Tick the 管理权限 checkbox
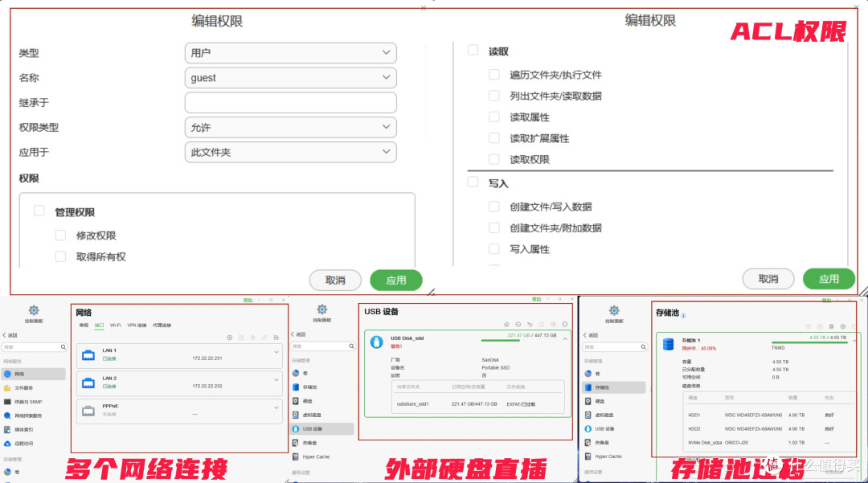The image size is (868, 483). point(39,211)
